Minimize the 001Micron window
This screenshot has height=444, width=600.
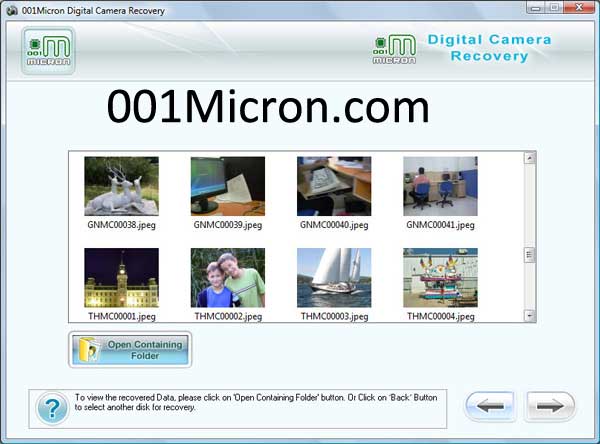point(536,7)
